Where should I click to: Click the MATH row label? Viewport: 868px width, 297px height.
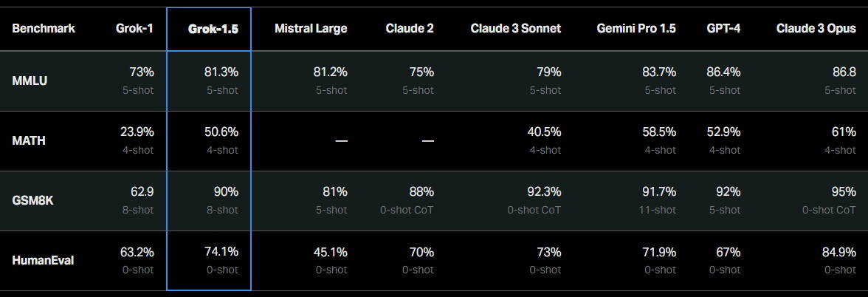tap(29, 140)
